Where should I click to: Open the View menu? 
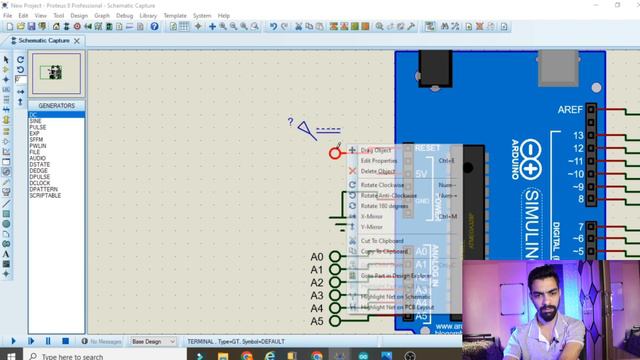tap(40, 16)
